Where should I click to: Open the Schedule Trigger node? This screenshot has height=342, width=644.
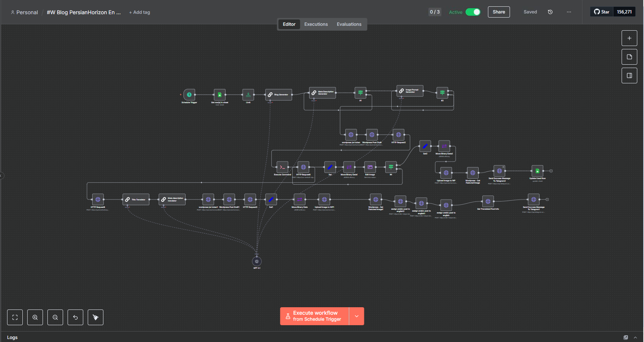pyautogui.click(x=189, y=94)
